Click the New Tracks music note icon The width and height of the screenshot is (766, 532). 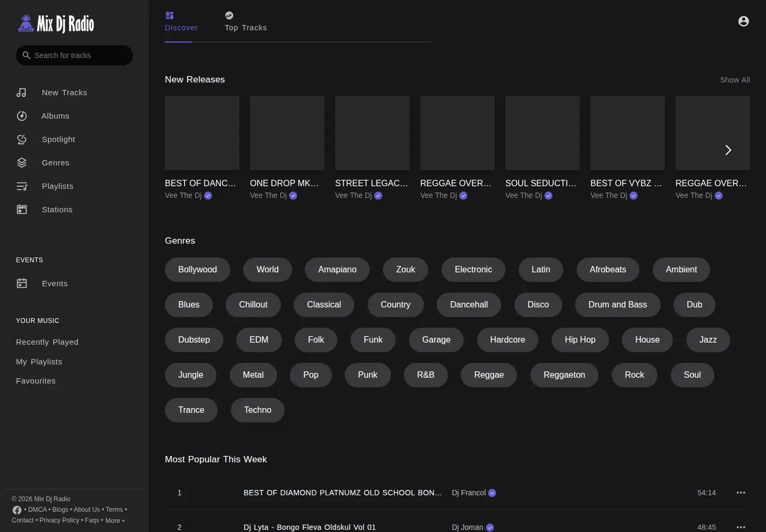[21, 93]
